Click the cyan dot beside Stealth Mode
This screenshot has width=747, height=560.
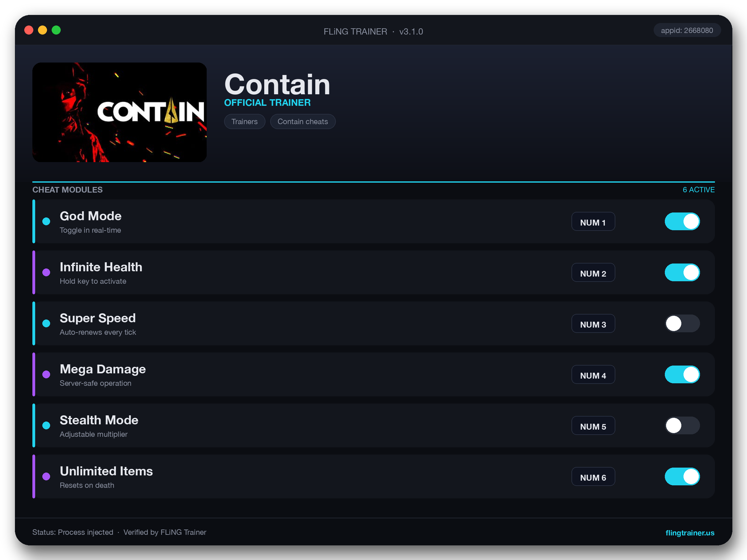click(x=46, y=425)
